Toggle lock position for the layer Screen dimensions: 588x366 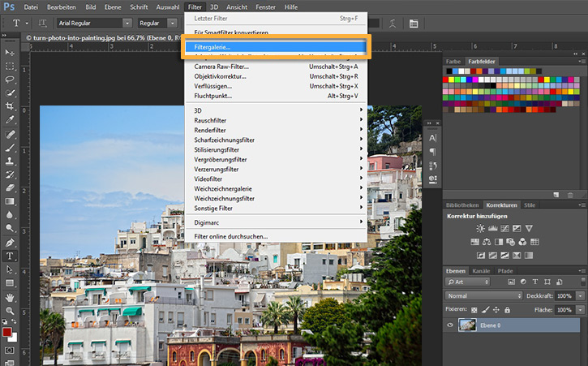496,310
